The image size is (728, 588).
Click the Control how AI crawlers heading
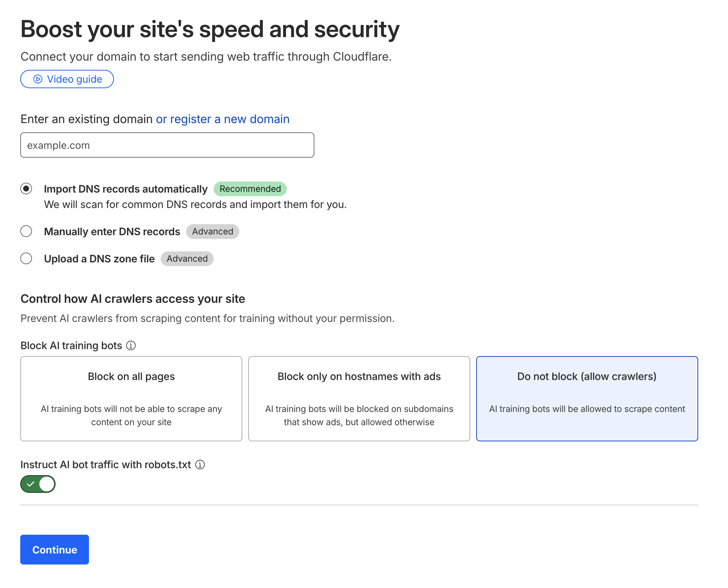point(133,298)
